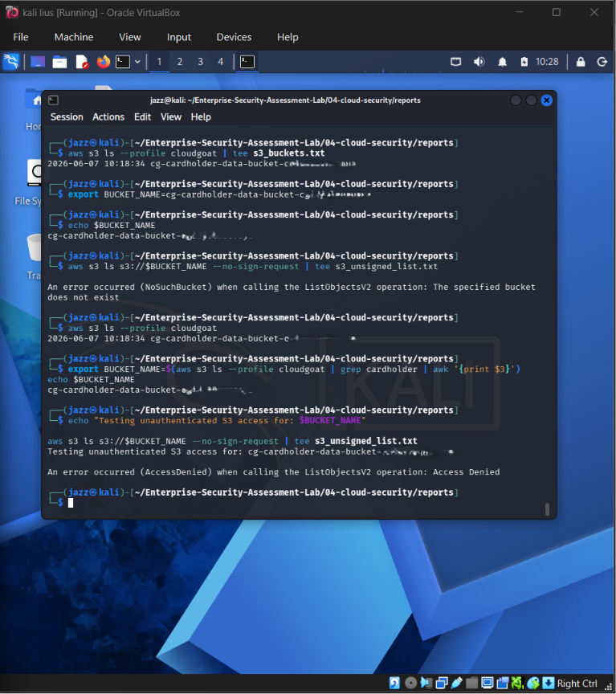
Task: Close the terminal window with blue X
Action: coord(546,100)
